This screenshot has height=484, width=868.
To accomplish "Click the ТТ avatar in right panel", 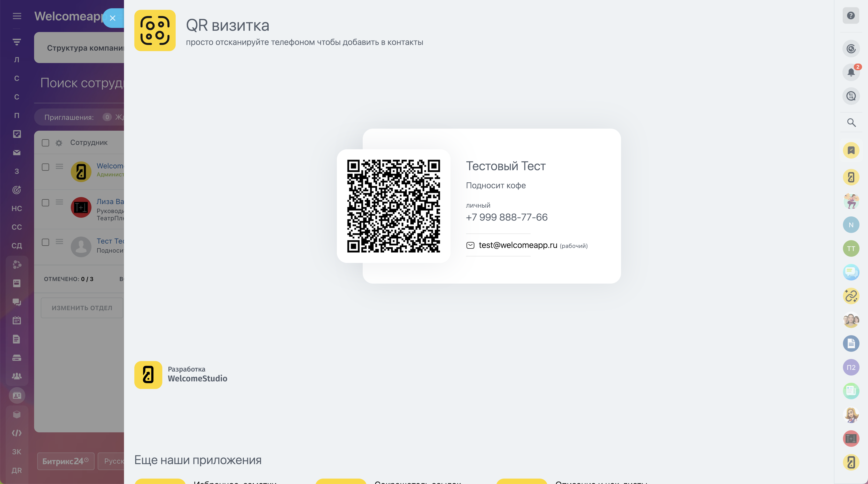I will (851, 248).
